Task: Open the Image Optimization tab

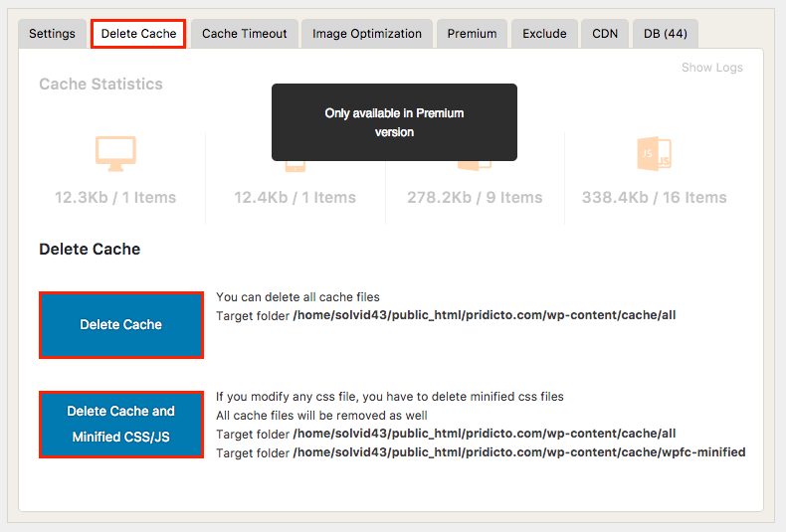Action: click(366, 34)
